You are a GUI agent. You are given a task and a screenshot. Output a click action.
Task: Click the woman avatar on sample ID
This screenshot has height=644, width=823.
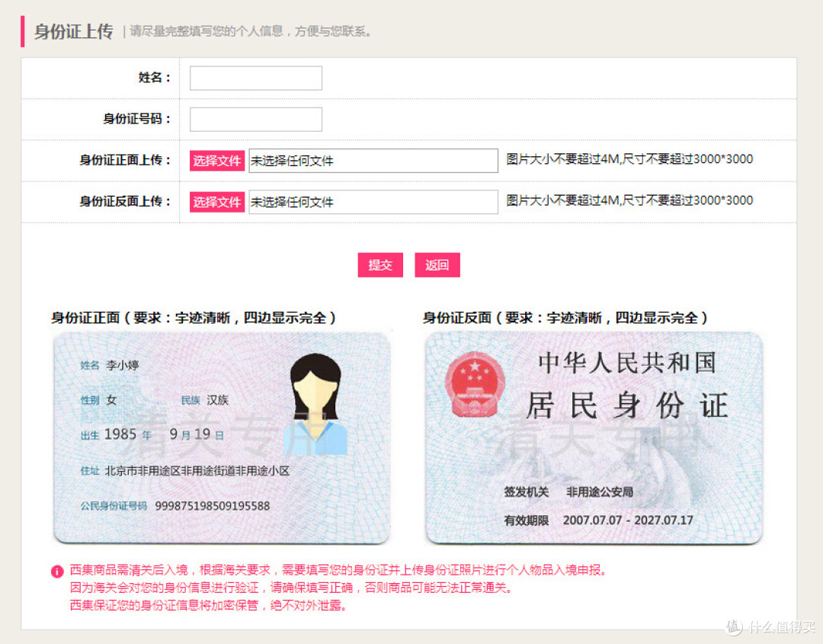click(316, 403)
